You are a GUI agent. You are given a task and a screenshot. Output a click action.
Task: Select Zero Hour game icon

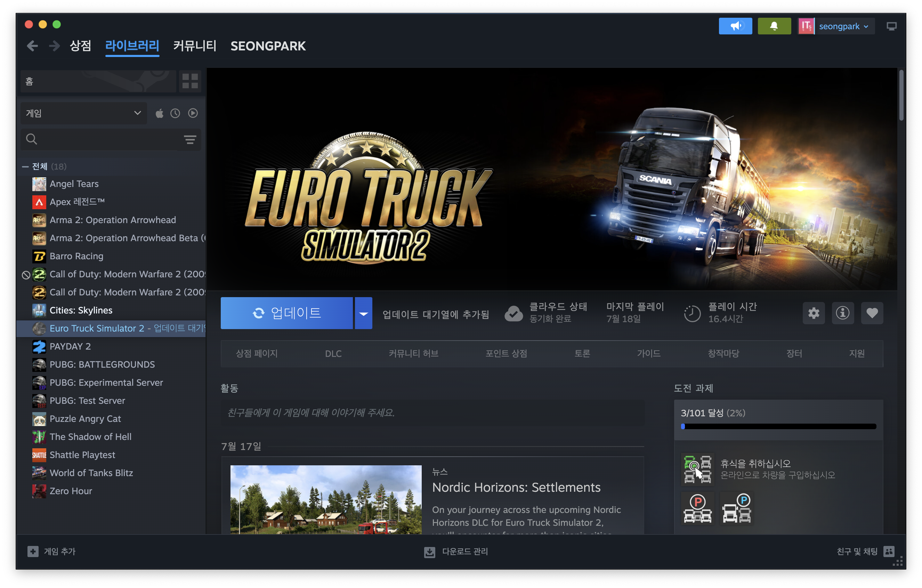coord(39,491)
